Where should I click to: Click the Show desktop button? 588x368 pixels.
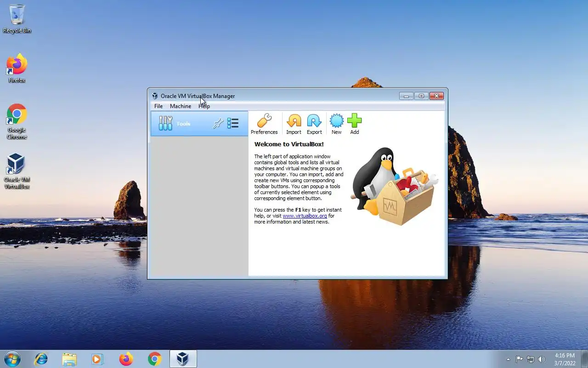[585, 359]
